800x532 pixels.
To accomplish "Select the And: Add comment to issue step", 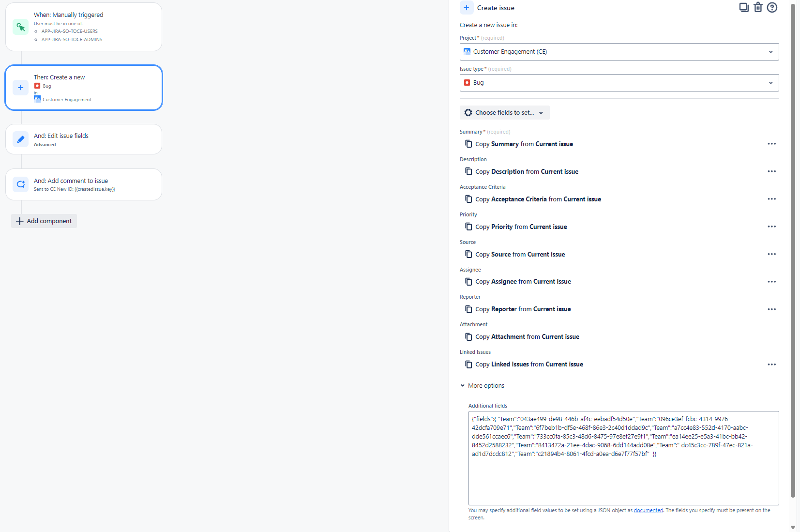I will pyautogui.click(x=84, y=184).
